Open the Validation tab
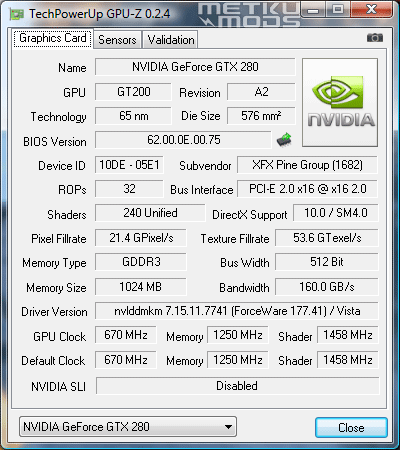400x450 pixels. click(171, 40)
